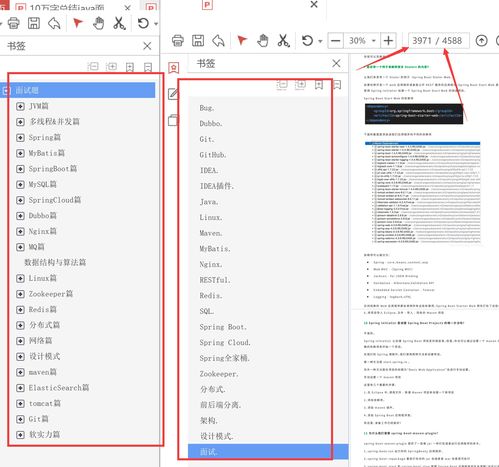Click the rotate icon in right toolbar
This screenshot has height=467, width=499.
point(307,41)
